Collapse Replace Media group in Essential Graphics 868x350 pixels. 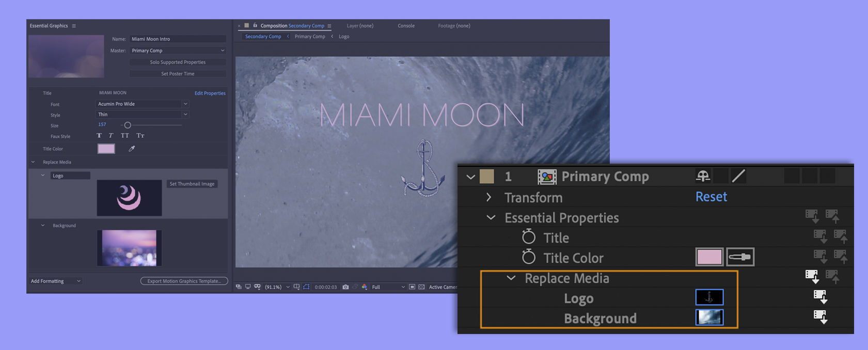(33, 162)
